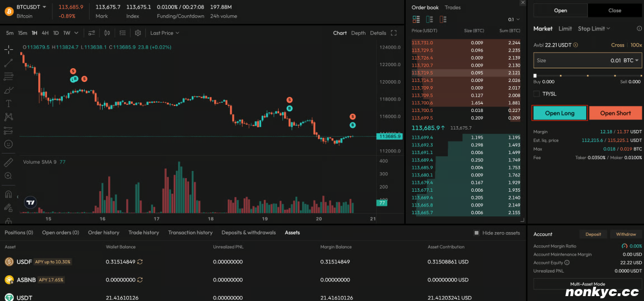This screenshot has height=301, width=644.
Task: Select the trend line drawing tool
Action: pyautogui.click(x=8, y=63)
